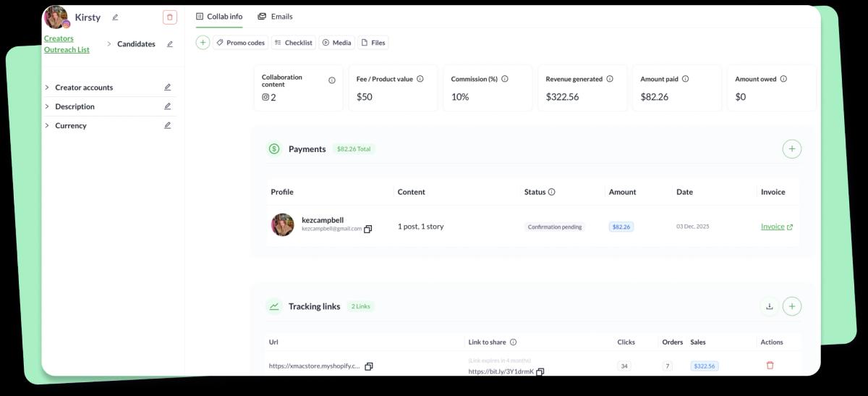The width and height of the screenshot is (868, 396).
Task: Add a new payment with plus icon
Action: [x=792, y=149]
